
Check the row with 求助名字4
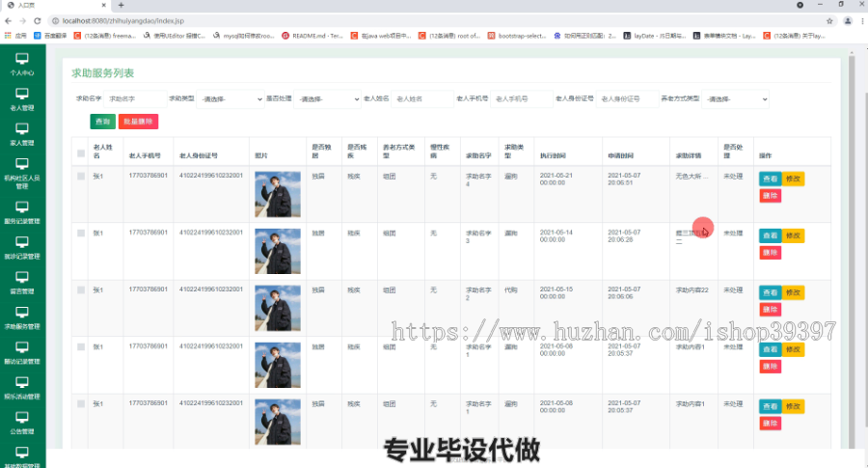point(81,177)
